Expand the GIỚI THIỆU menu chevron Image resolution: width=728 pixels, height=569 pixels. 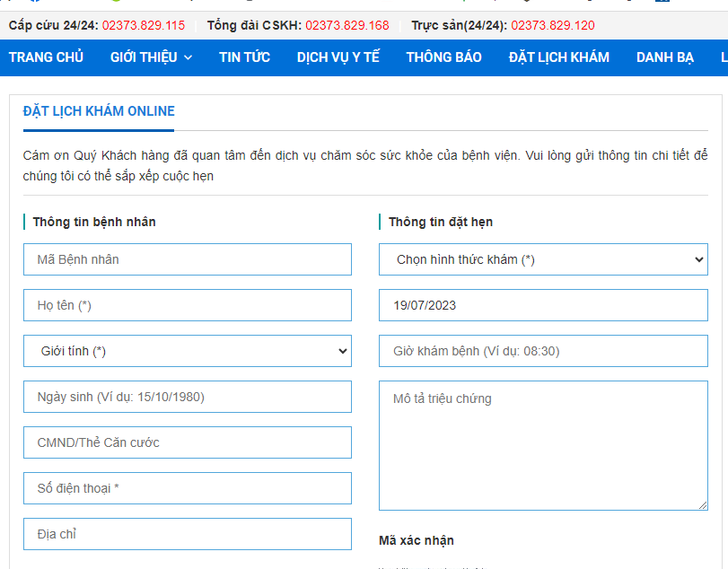click(188, 57)
